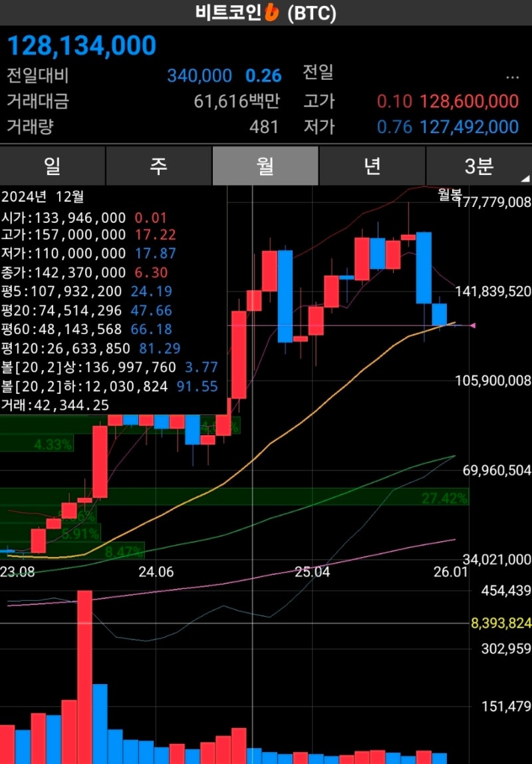Viewport: 532px width, 764px height.
Task: Tap the 시가:133,946,000 line
Action: tap(84, 218)
